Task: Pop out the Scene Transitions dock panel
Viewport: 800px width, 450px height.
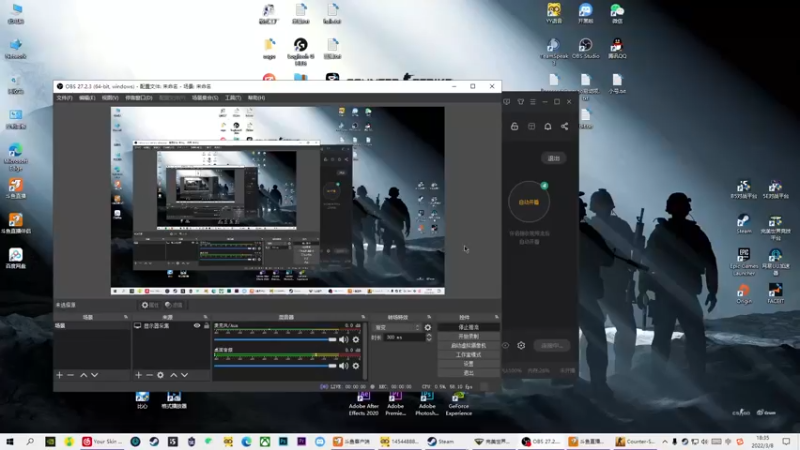Action: tap(429, 317)
